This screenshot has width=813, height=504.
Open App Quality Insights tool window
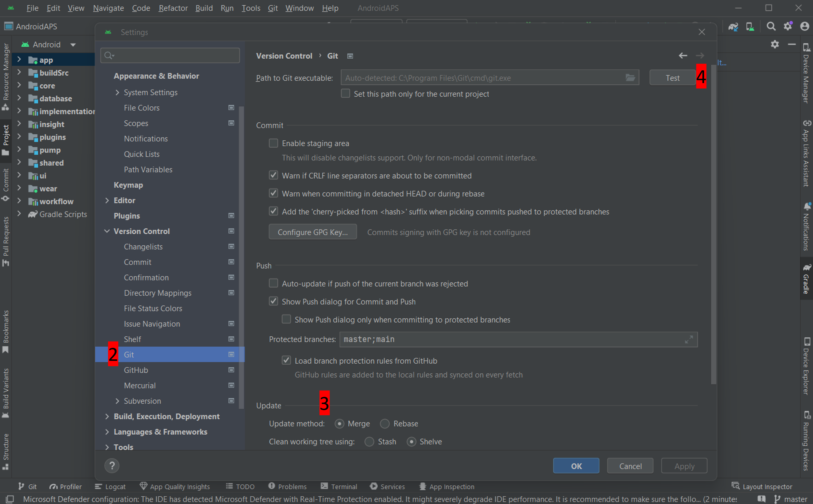(x=175, y=487)
